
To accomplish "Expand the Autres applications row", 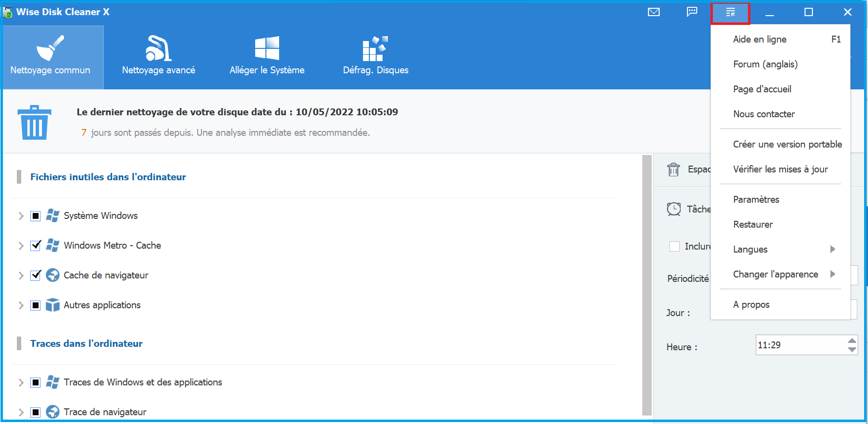I will (21, 305).
